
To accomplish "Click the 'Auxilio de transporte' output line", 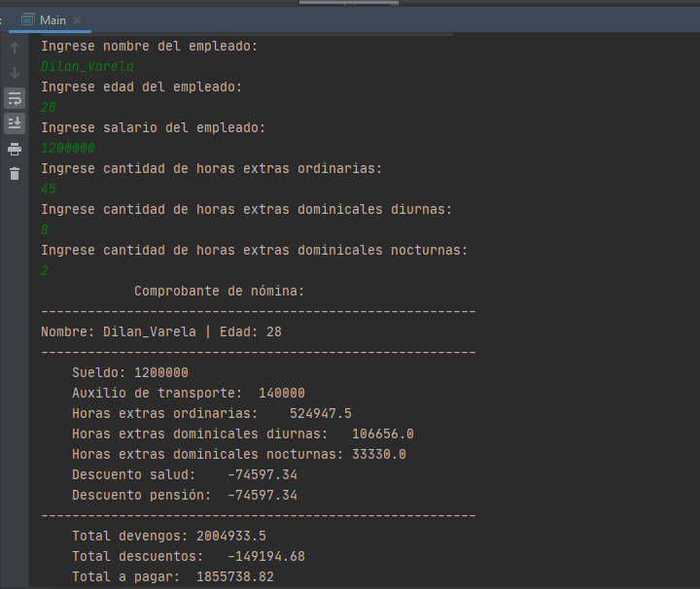I will (188, 393).
